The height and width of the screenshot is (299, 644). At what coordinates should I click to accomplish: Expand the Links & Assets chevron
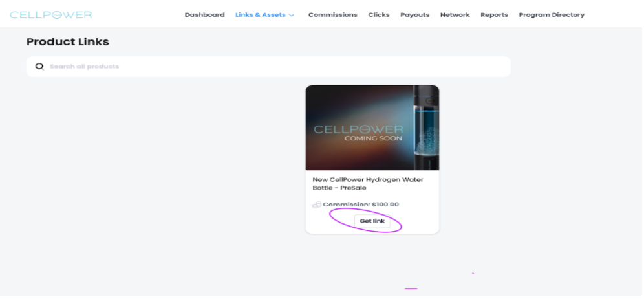coord(292,16)
